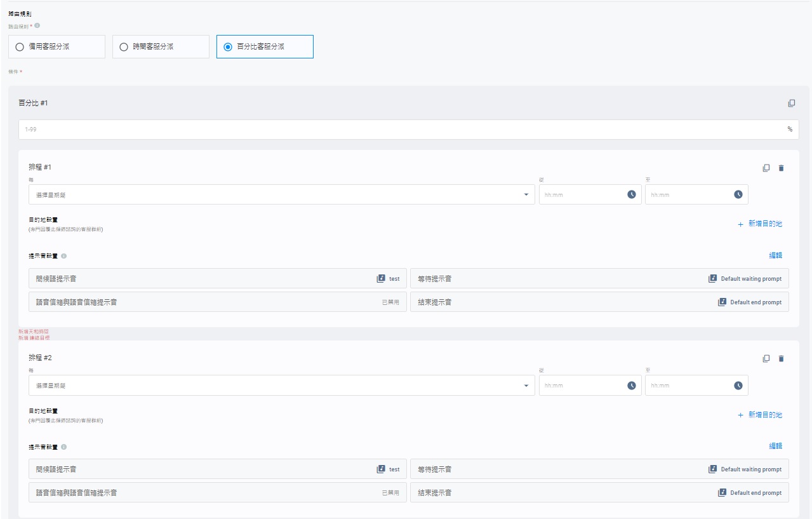Image resolution: width=812 pixels, height=519 pixels.
Task: Click the info icon beside 提示音設置 in 排程 #1
Action: 64,256
